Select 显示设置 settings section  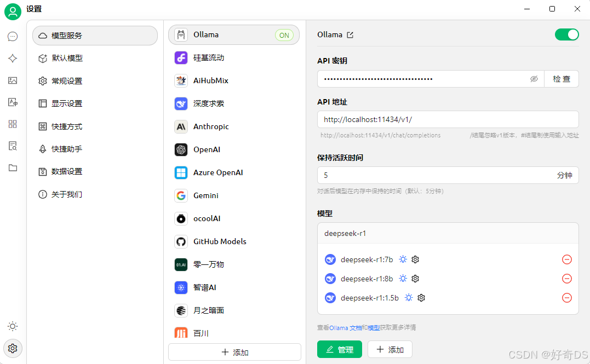coord(95,103)
